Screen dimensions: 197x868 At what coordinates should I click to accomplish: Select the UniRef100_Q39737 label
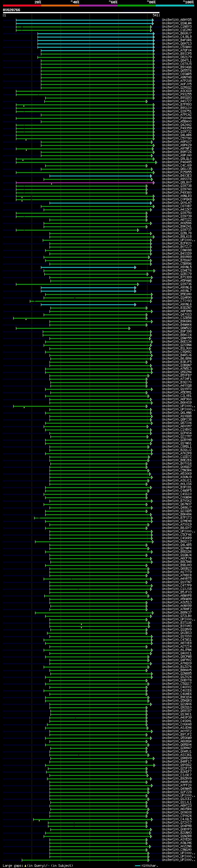[x=177, y=230]
